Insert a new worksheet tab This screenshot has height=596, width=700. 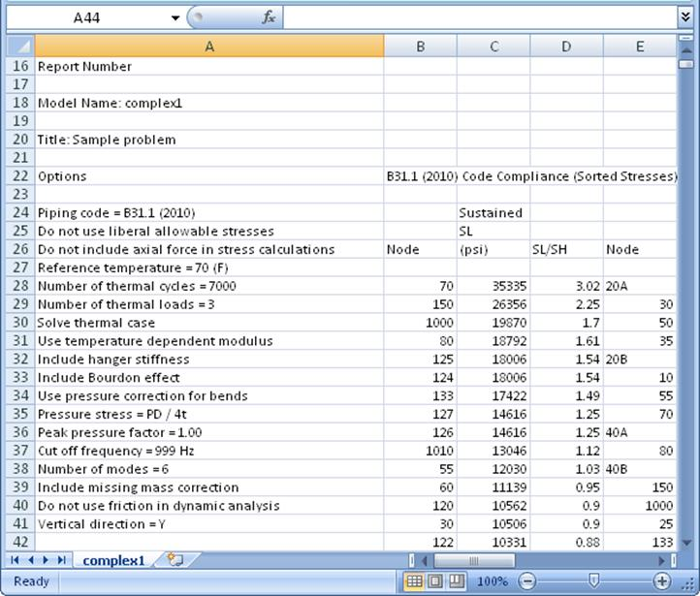coord(175,559)
